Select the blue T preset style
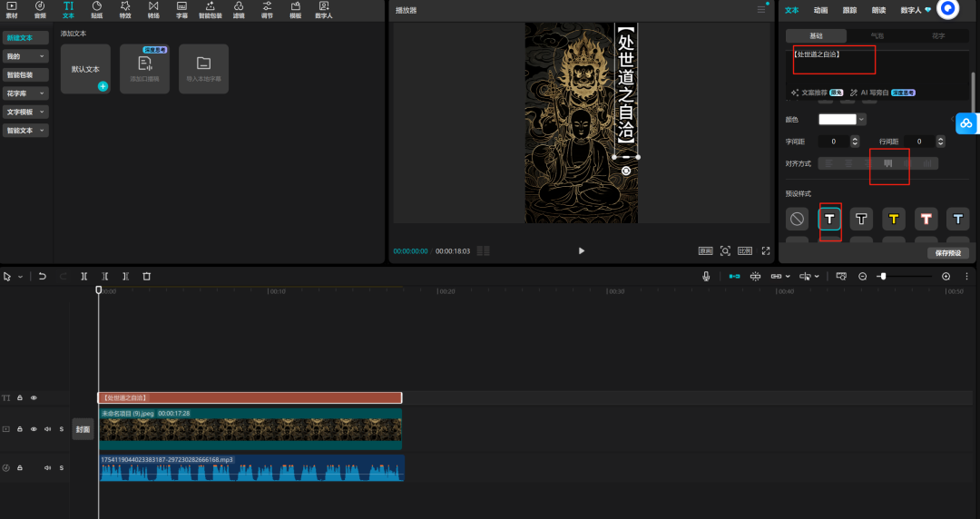 click(957, 219)
